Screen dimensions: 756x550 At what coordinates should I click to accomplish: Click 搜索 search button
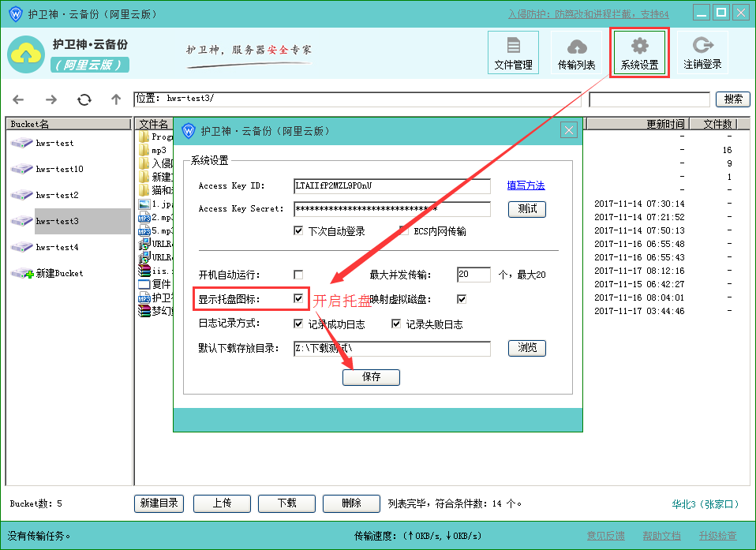pos(733,99)
